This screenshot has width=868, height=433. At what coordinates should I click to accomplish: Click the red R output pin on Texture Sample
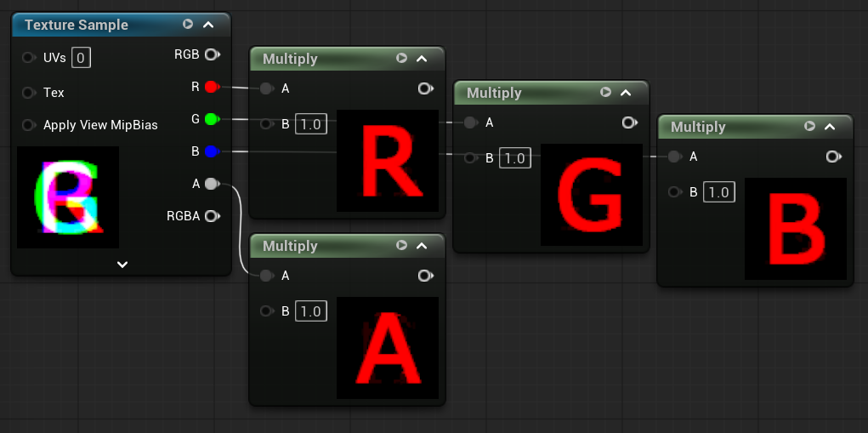point(211,87)
